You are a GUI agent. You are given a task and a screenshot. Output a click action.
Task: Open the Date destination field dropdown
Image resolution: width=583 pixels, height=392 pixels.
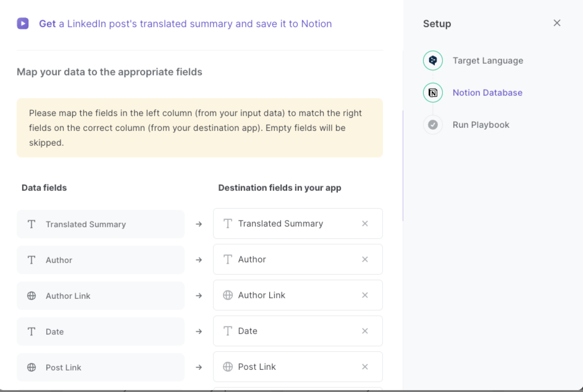[x=298, y=331]
